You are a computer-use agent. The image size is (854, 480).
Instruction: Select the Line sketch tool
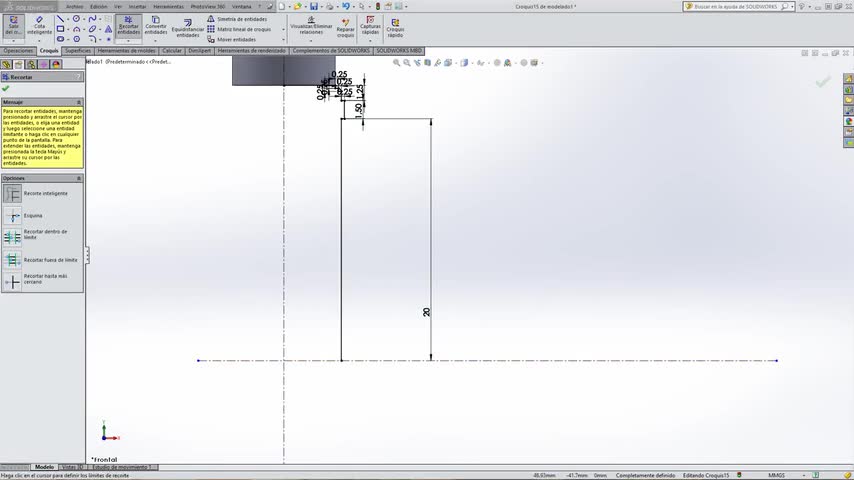click(x=60, y=19)
